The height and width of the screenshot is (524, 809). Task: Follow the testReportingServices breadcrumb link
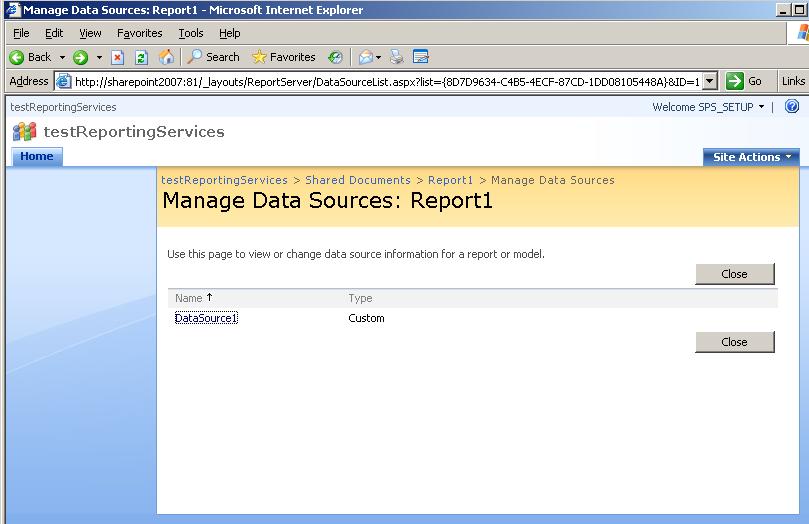click(224, 180)
